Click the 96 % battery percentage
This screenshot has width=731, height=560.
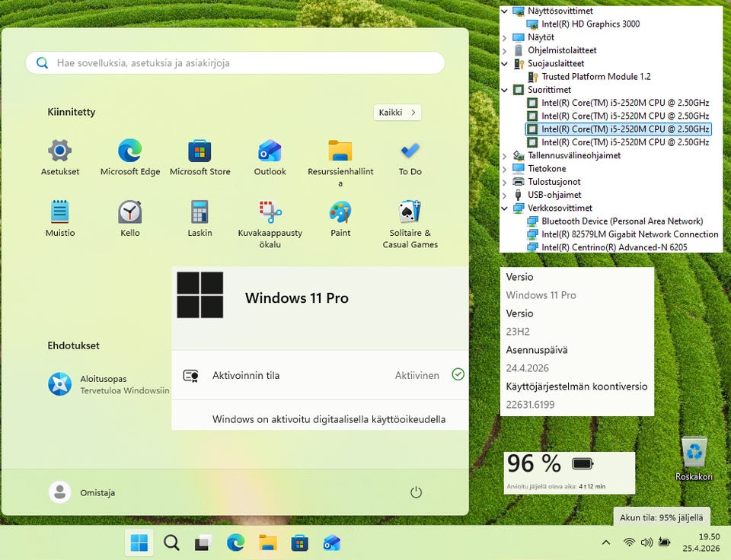point(535,463)
